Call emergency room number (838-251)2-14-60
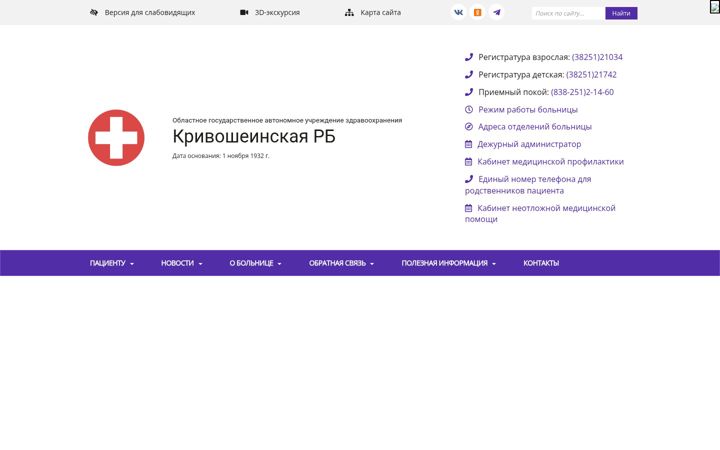This screenshot has height=450, width=720. pos(582,92)
